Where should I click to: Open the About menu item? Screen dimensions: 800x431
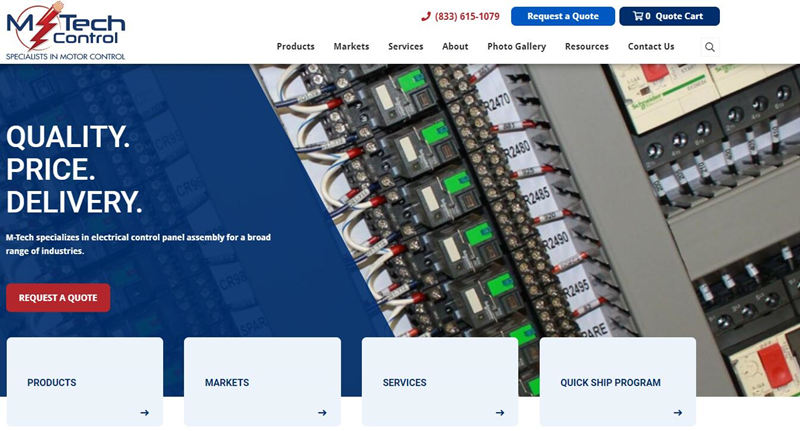455,46
